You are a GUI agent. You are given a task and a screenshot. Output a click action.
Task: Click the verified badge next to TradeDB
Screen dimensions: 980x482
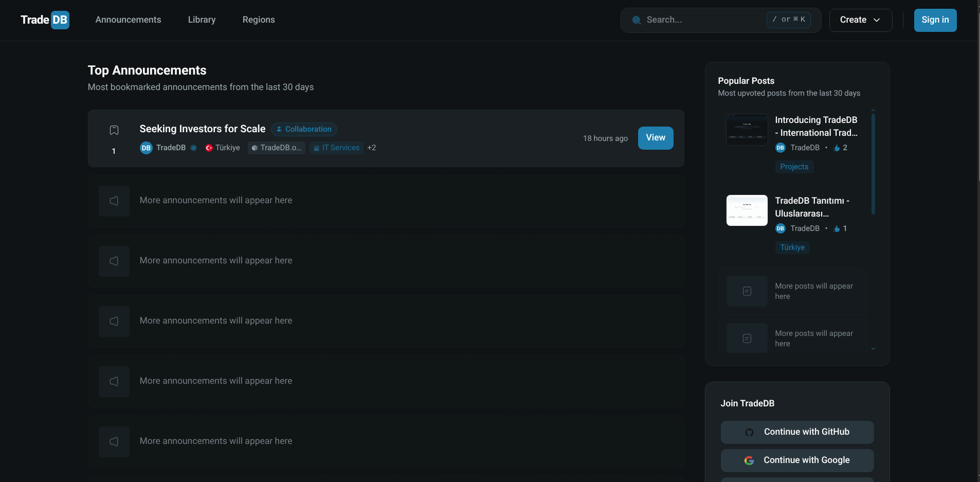pyautogui.click(x=193, y=148)
